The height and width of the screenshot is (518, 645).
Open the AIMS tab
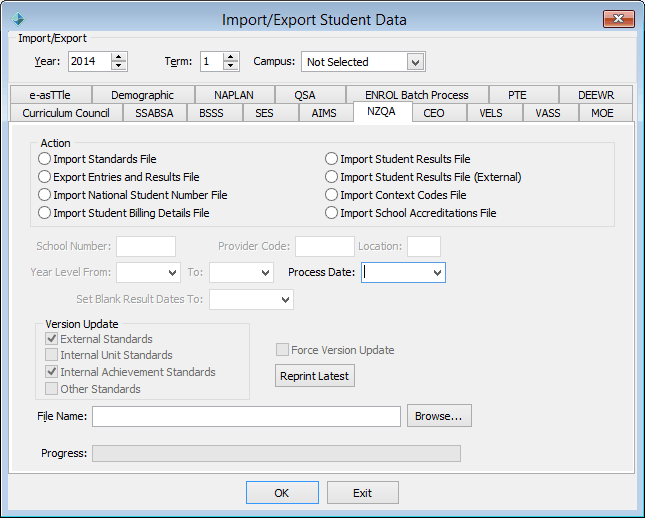pos(324,113)
